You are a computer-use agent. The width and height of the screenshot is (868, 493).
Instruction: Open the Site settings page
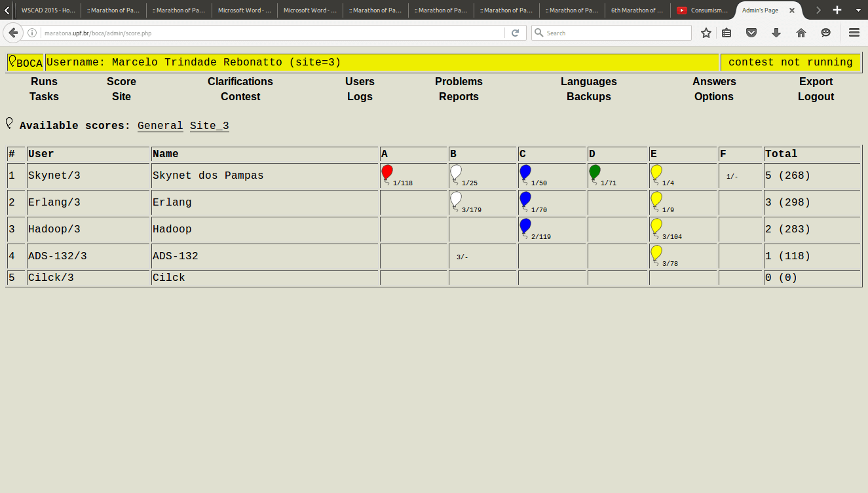pos(121,96)
